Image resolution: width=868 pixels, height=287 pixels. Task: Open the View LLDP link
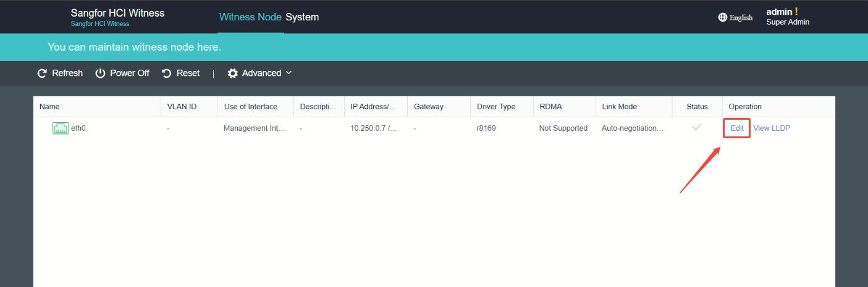coord(772,128)
